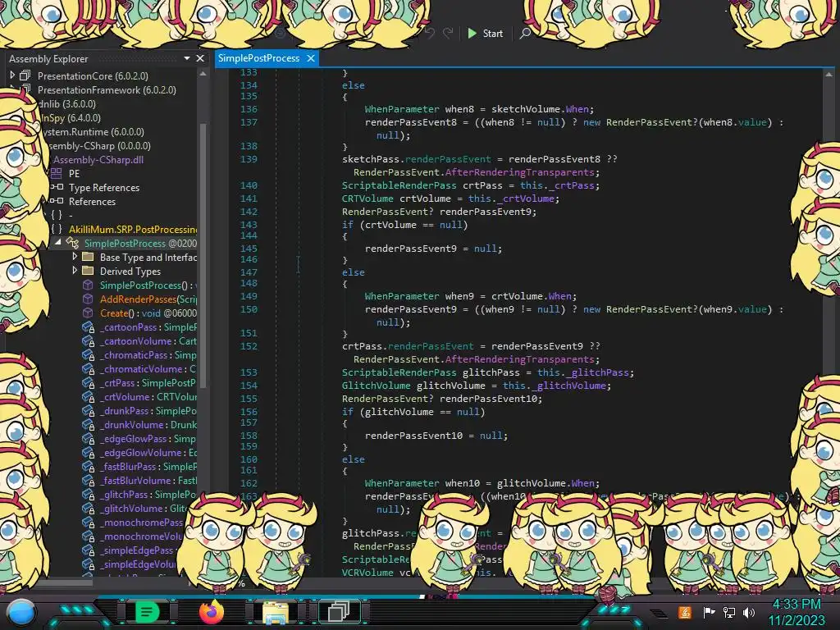The width and height of the screenshot is (840, 630).
Task: Click the Create() method cube icon
Action: pos(88,313)
